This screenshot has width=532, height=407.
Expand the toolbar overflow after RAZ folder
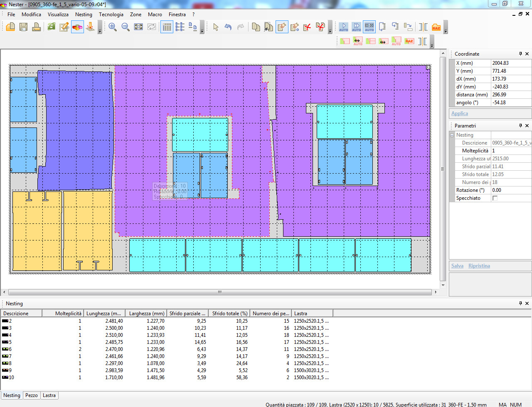pyautogui.click(x=446, y=28)
